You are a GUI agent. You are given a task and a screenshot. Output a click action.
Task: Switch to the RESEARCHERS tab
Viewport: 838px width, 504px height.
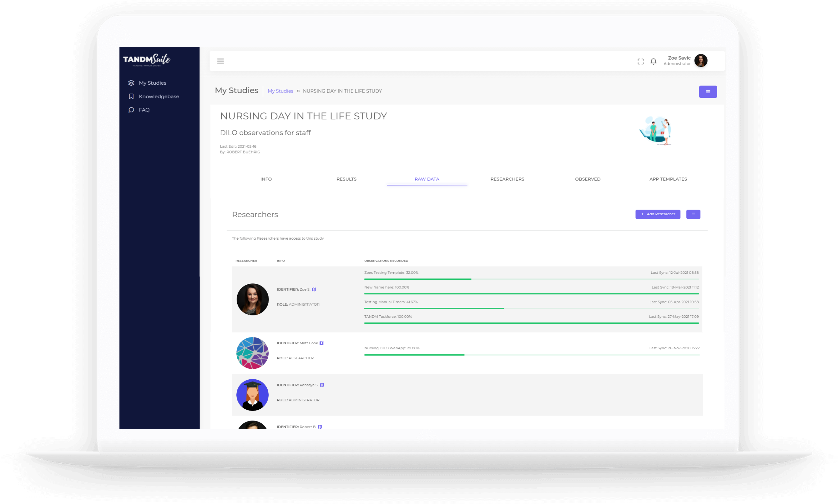507,179
